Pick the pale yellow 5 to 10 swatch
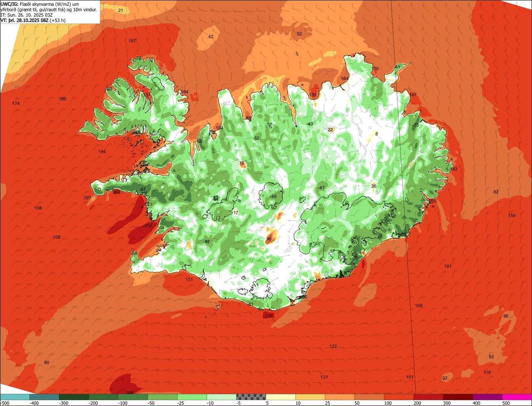The height and width of the screenshot is (406, 532). tap(281, 397)
